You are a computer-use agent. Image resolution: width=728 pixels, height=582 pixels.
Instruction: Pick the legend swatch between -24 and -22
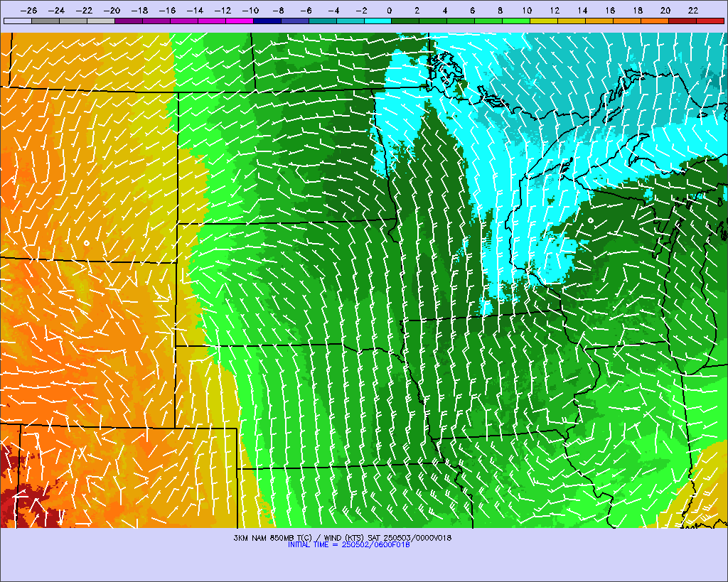73,21
